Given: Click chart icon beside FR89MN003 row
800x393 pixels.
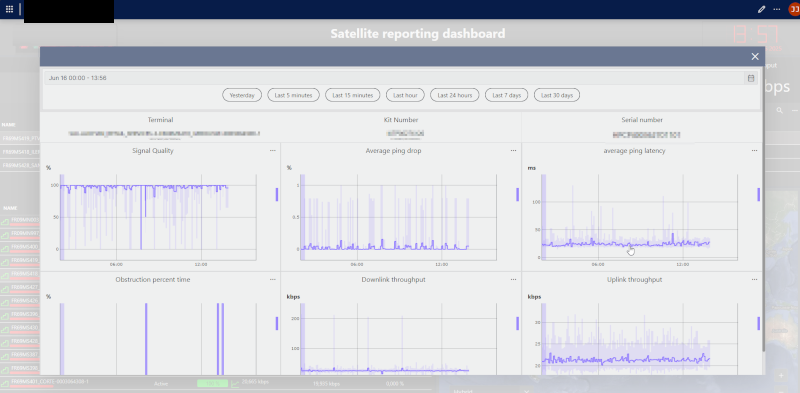Looking at the screenshot, I should pos(5,222).
